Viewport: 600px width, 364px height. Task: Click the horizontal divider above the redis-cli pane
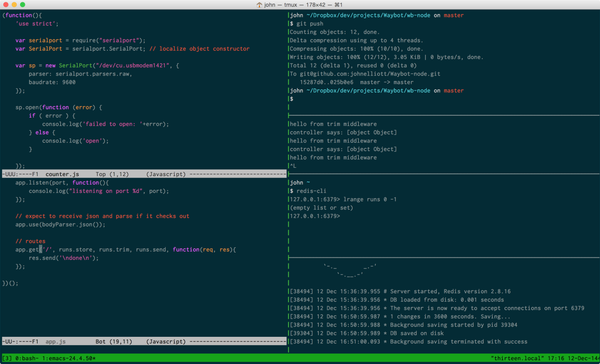(443, 174)
